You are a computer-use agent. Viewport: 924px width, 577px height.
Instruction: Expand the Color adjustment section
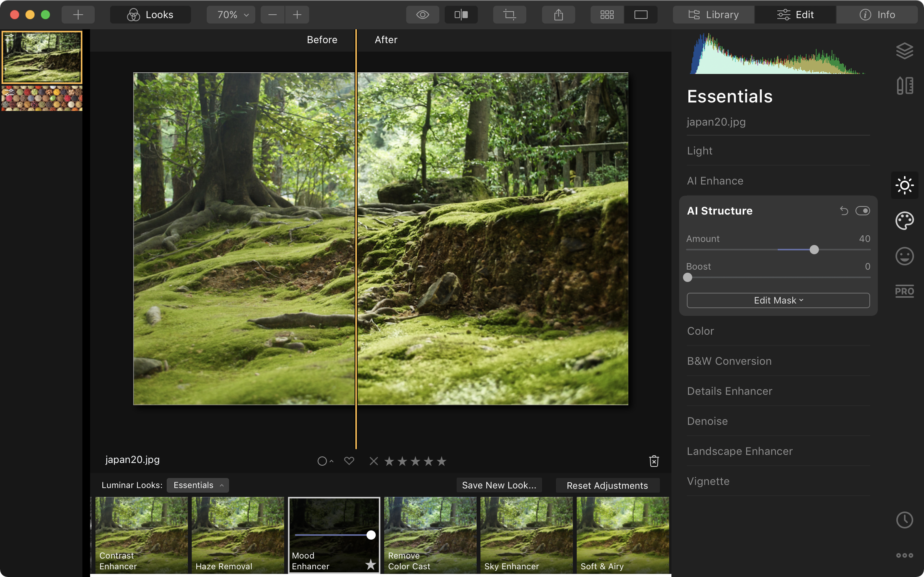700,331
